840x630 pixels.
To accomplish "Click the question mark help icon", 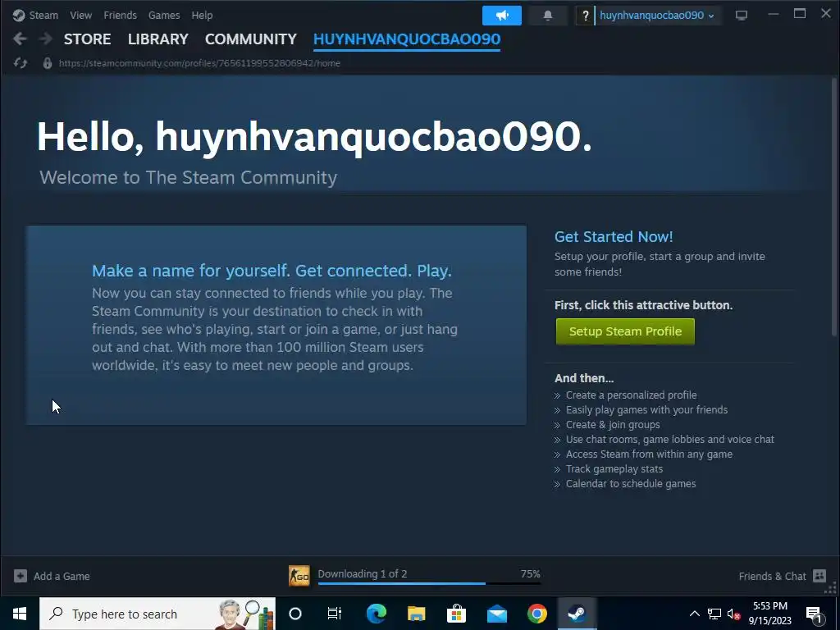I will click(585, 16).
